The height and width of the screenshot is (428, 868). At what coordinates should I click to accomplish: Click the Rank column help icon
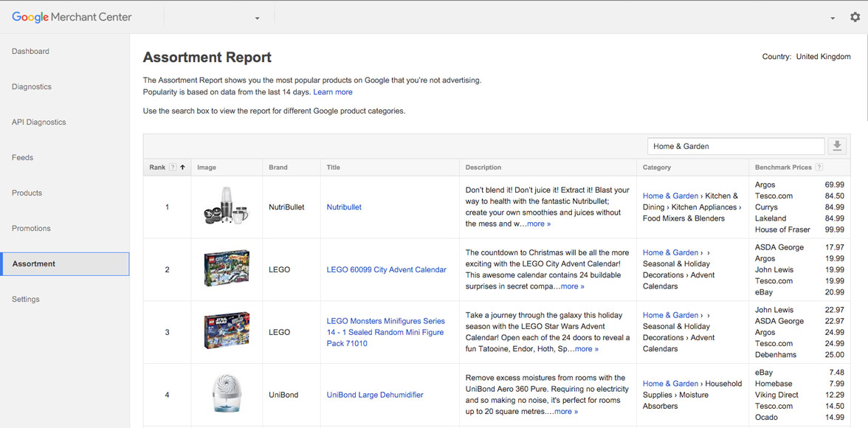coord(173,168)
